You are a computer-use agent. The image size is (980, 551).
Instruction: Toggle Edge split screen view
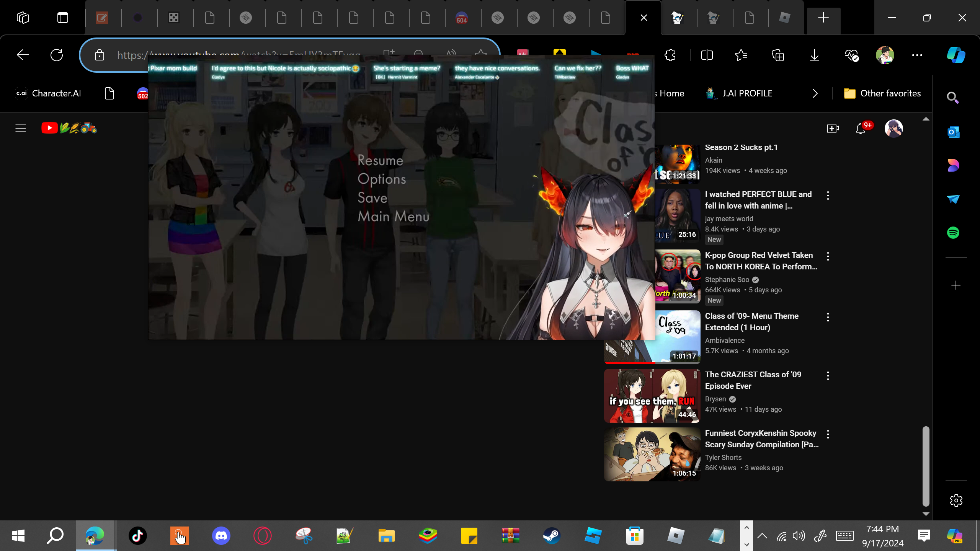coord(707,55)
